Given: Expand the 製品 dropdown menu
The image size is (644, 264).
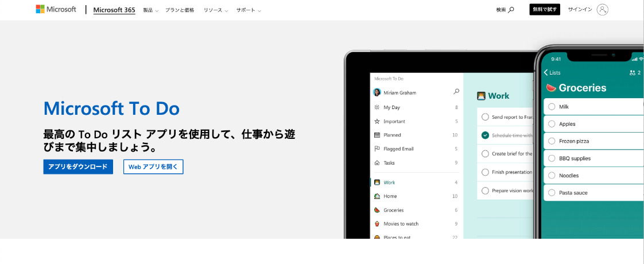Looking at the screenshot, I should coord(150,10).
